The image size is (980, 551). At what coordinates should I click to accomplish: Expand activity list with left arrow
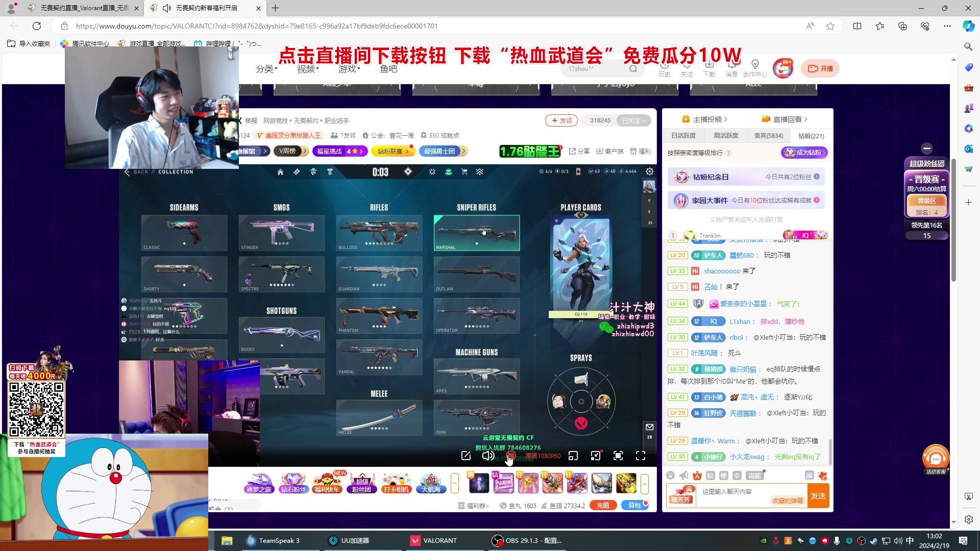click(x=455, y=483)
